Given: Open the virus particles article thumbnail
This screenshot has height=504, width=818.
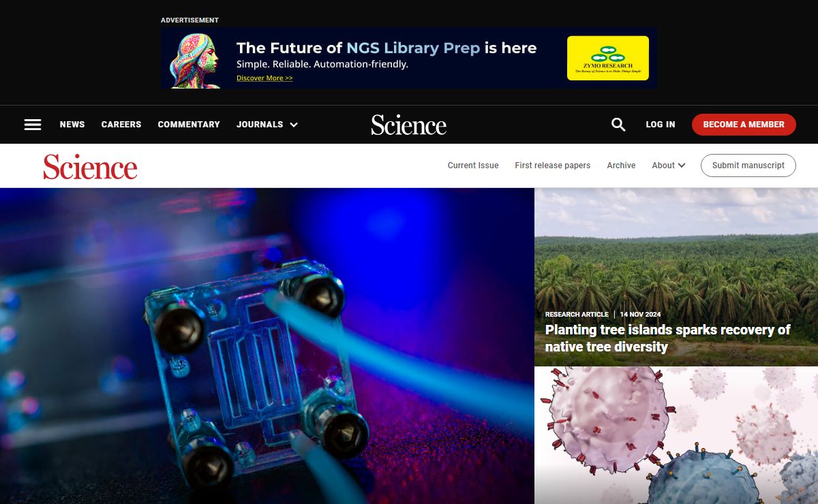Looking at the screenshot, I should [x=676, y=435].
